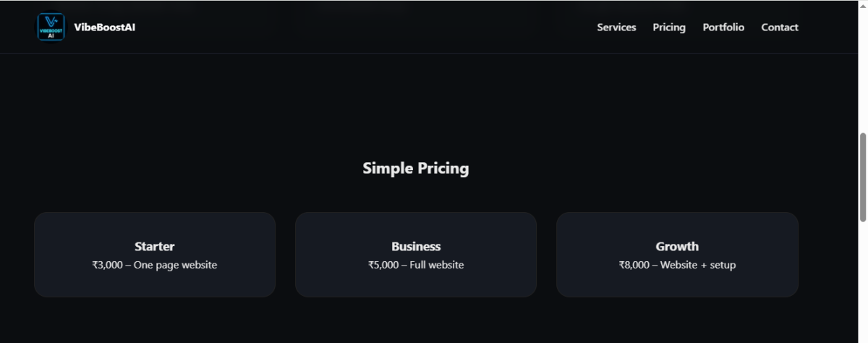Click the ₹3,000 One page website text

[154, 265]
